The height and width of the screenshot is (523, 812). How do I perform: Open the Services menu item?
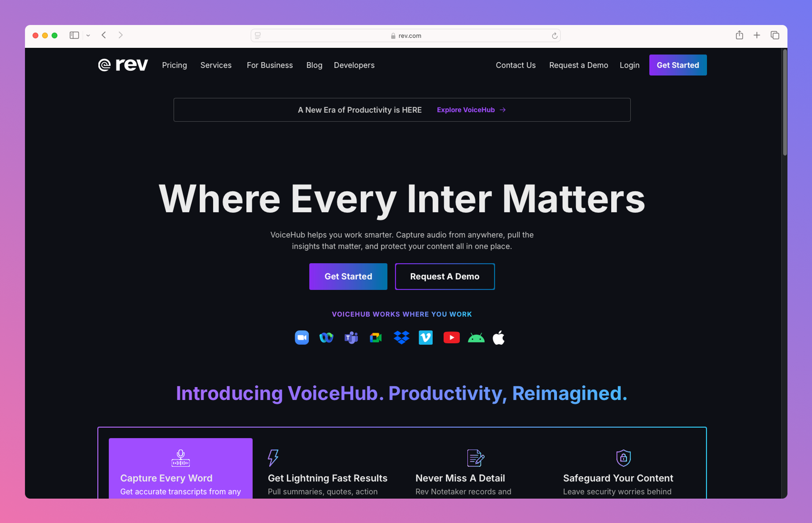coord(216,65)
